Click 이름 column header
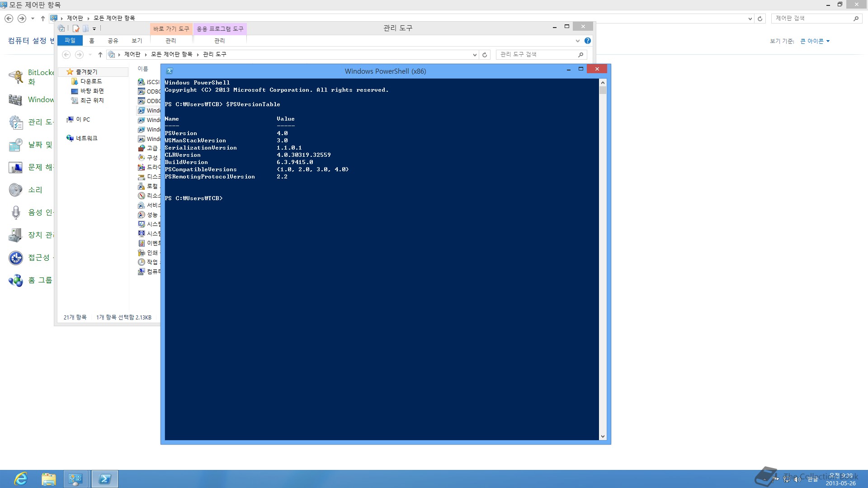 pyautogui.click(x=143, y=69)
